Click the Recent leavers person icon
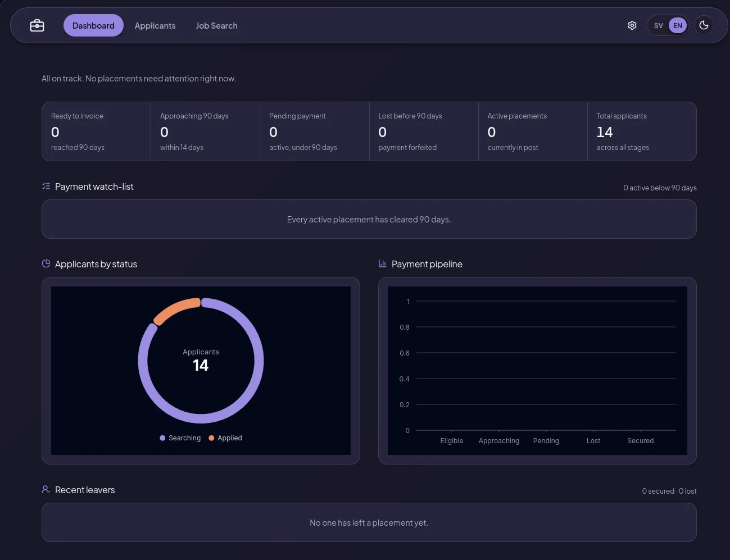This screenshot has height=560, width=730. click(x=46, y=489)
